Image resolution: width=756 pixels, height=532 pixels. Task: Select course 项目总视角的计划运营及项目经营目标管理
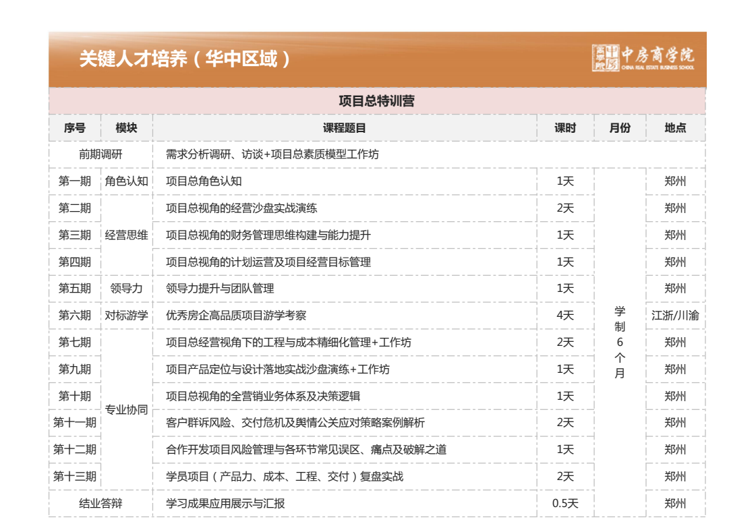tap(268, 262)
